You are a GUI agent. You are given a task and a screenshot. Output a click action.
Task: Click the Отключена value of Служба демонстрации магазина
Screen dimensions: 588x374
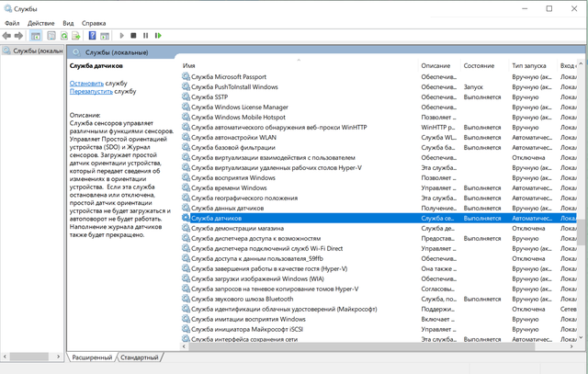click(x=528, y=228)
